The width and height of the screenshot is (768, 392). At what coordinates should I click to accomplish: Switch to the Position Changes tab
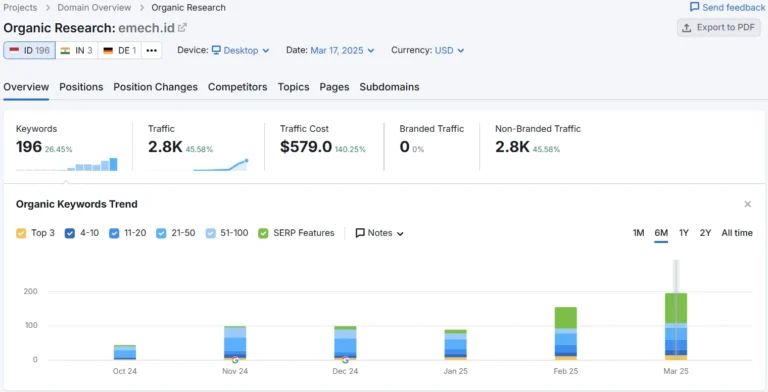coord(155,87)
